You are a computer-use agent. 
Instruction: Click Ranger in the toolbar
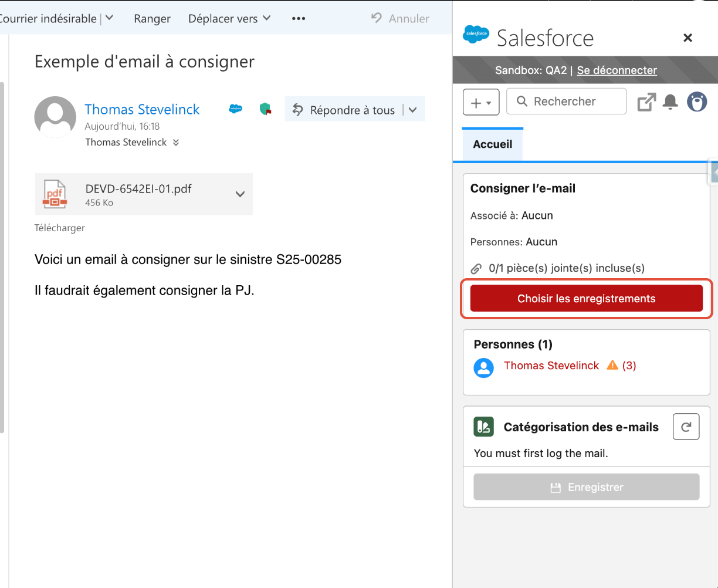coord(152,19)
